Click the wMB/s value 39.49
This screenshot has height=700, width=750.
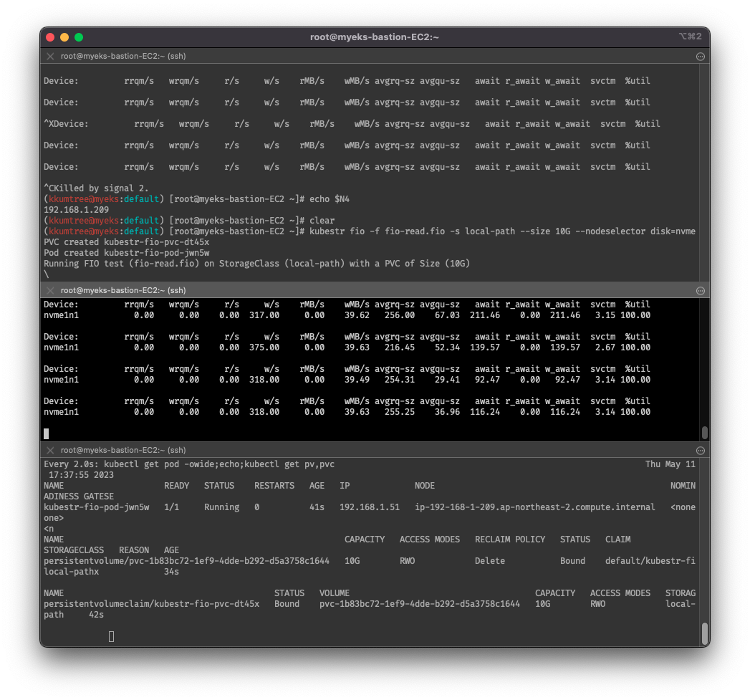coord(357,380)
